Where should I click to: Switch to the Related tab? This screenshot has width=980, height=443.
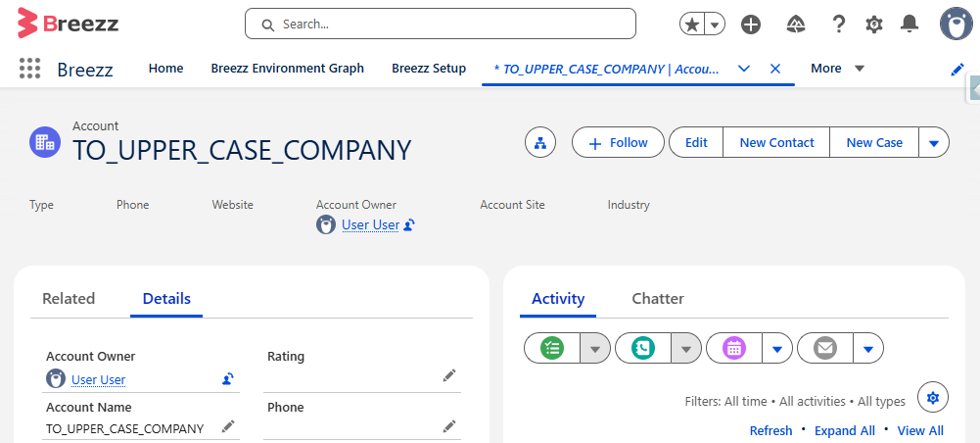69,299
